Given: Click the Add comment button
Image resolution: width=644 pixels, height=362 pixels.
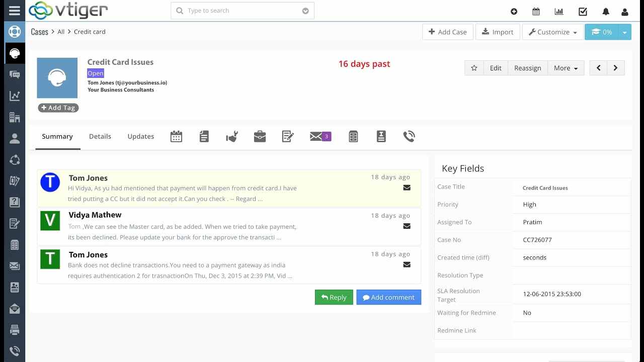Looking at the screenshot, I should pos(389,297).
